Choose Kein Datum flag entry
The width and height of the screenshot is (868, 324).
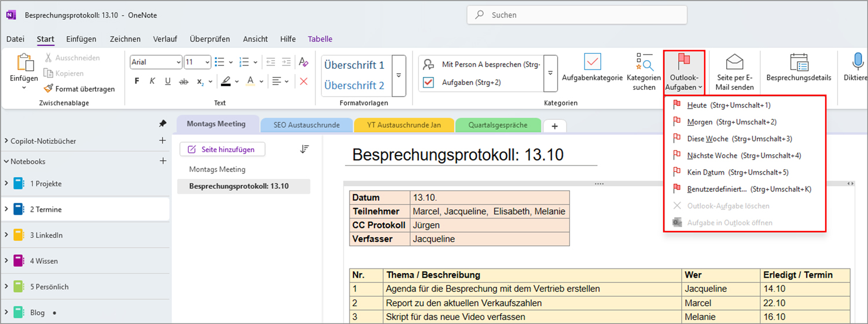click(744, 172)
